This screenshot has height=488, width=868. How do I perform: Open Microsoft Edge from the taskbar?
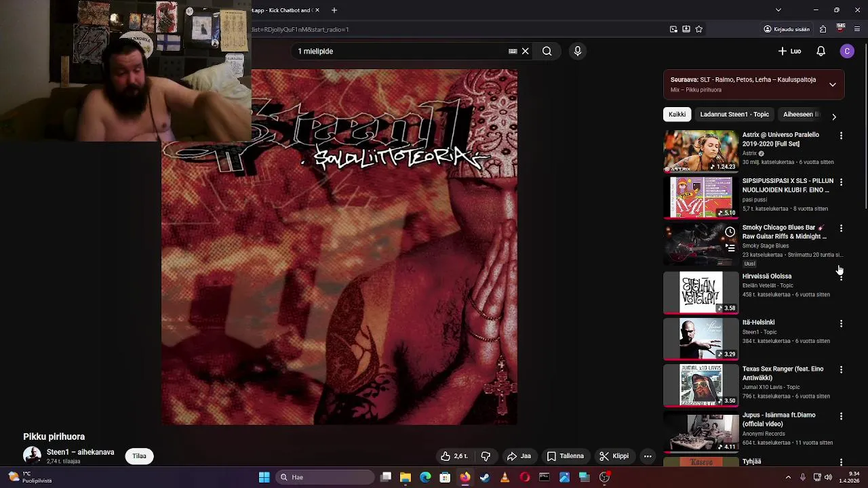425,477
